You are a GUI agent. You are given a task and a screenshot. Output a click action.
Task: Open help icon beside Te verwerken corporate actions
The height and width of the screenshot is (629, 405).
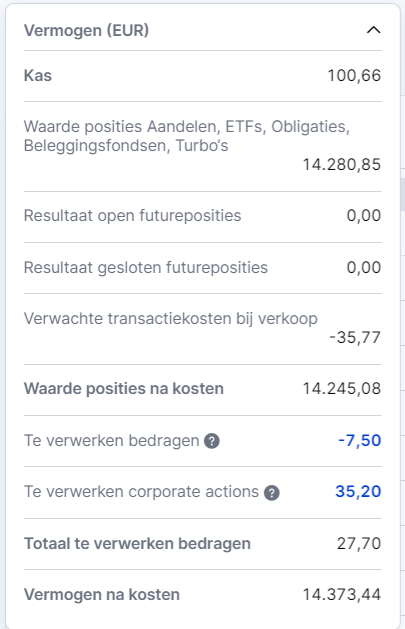point(271,493)
